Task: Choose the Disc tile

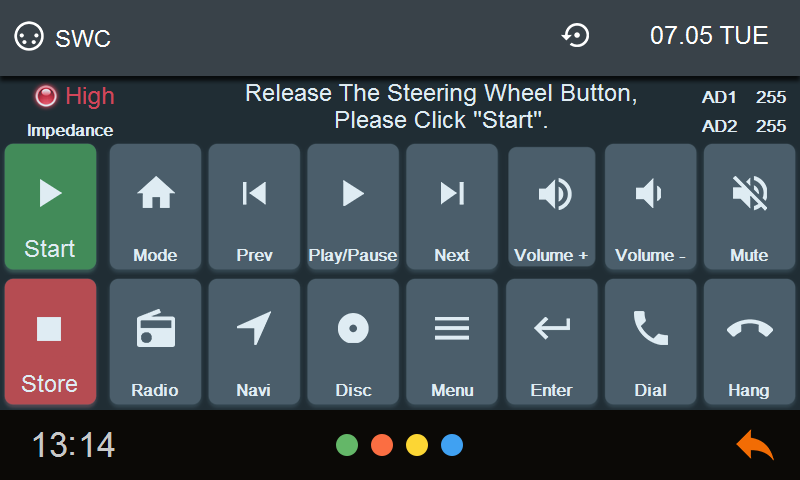Action: [x=353, y=341]
